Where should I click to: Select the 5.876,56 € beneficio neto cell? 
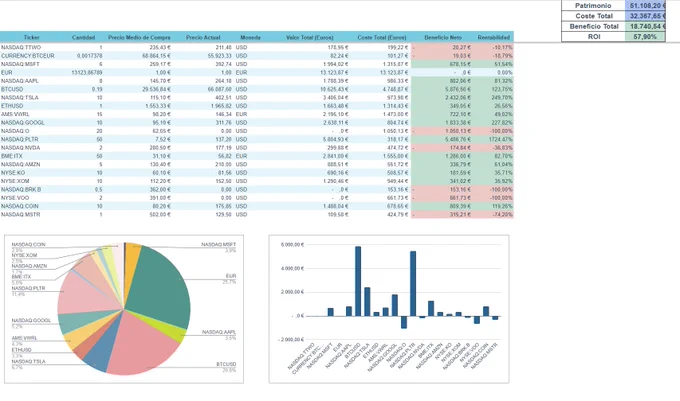click(x=458, y=89)
